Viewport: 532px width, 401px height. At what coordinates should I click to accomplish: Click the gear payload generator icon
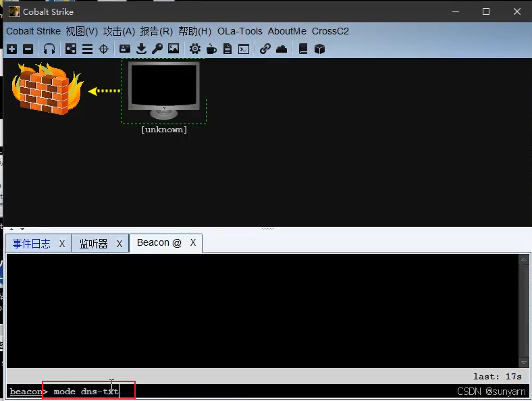194,49
